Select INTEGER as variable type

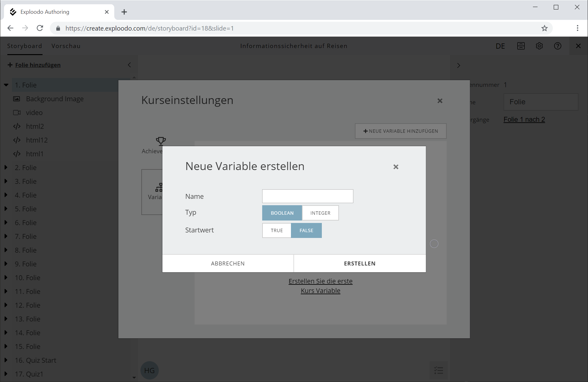(x=320, y=213)
